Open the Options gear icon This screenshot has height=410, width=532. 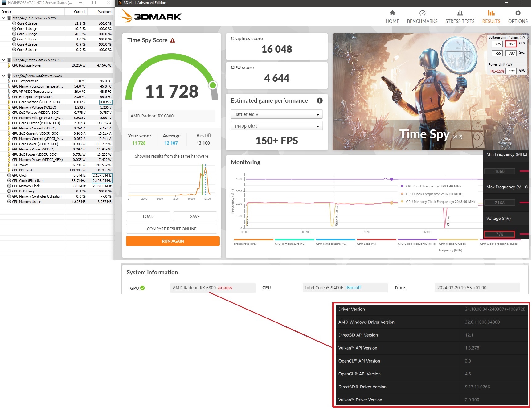[x=518, y=13]
